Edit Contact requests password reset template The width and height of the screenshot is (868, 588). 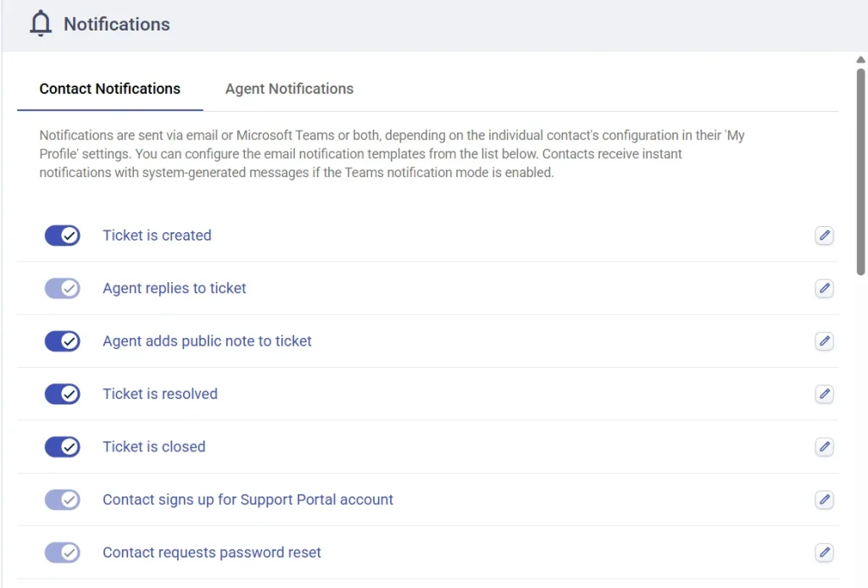[824, 552]
